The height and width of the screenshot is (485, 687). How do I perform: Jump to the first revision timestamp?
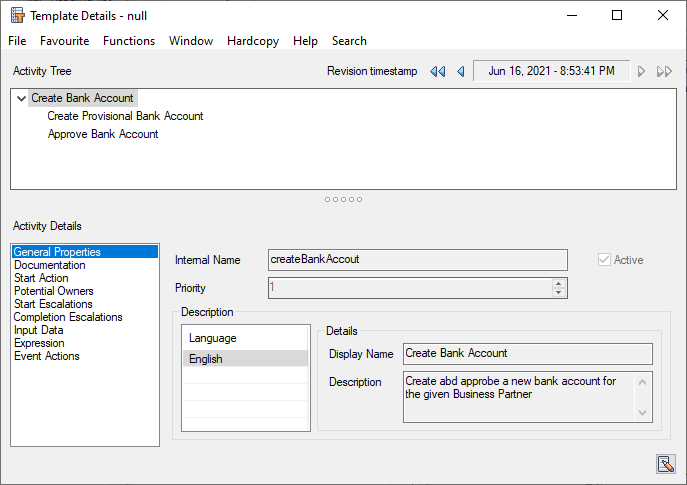pos(437,72)
